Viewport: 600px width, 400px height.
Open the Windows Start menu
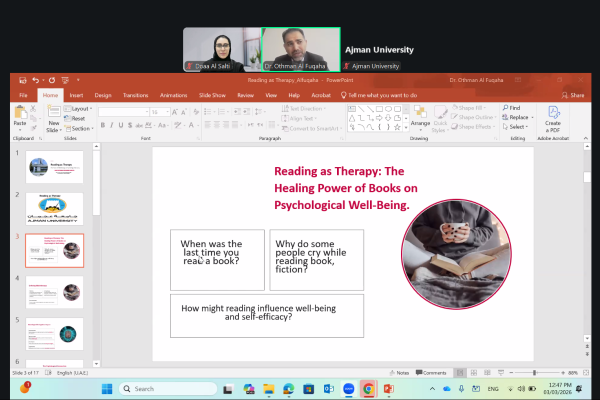(x=107, y=389)
